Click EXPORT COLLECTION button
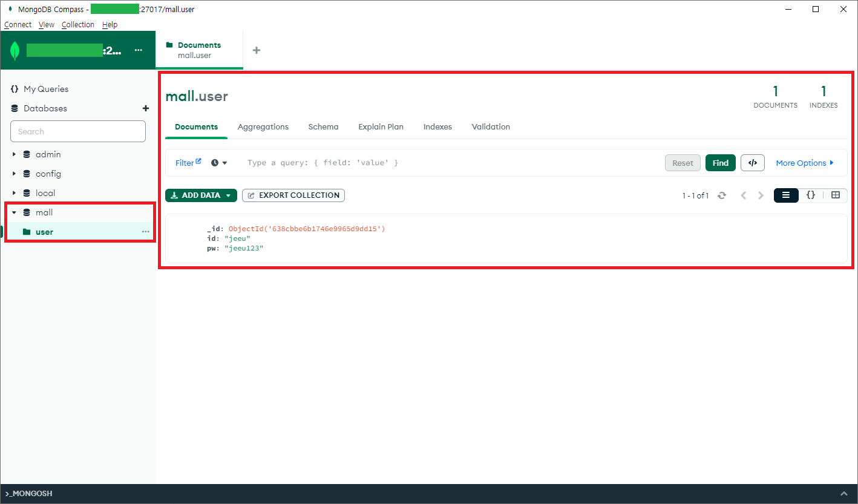Viewport: 858px width, 504px height. (x=293, y=195)
